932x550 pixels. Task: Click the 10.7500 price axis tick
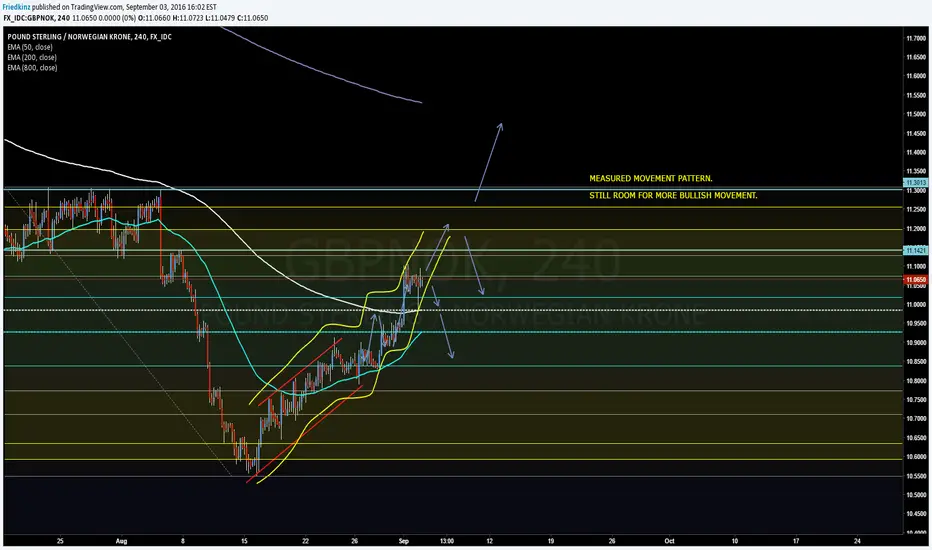coord(916,400)
